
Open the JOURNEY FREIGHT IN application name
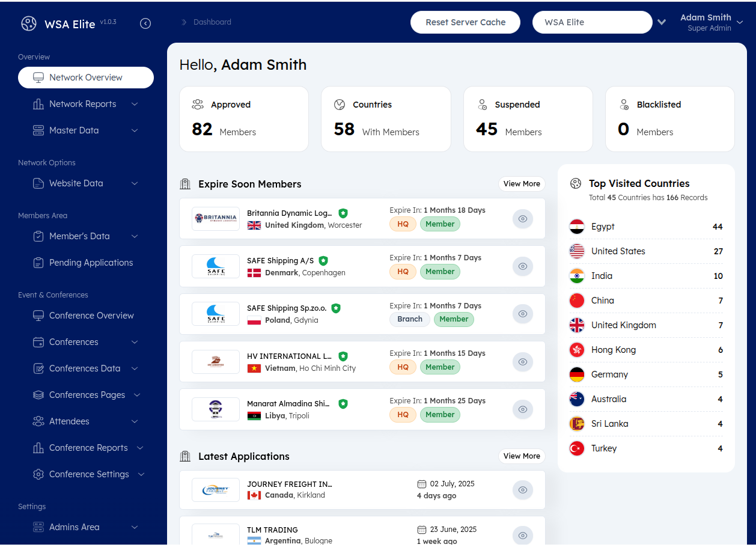[x=290, y=484]
